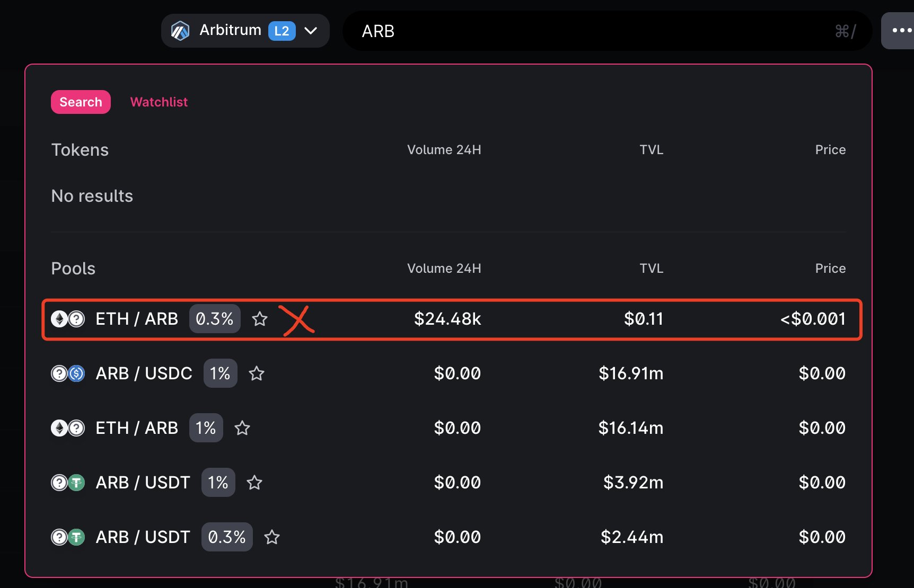914x588 pixels.
Task: Click the L2 badge beside Arbitrum
Action: [x=282, y=30]
